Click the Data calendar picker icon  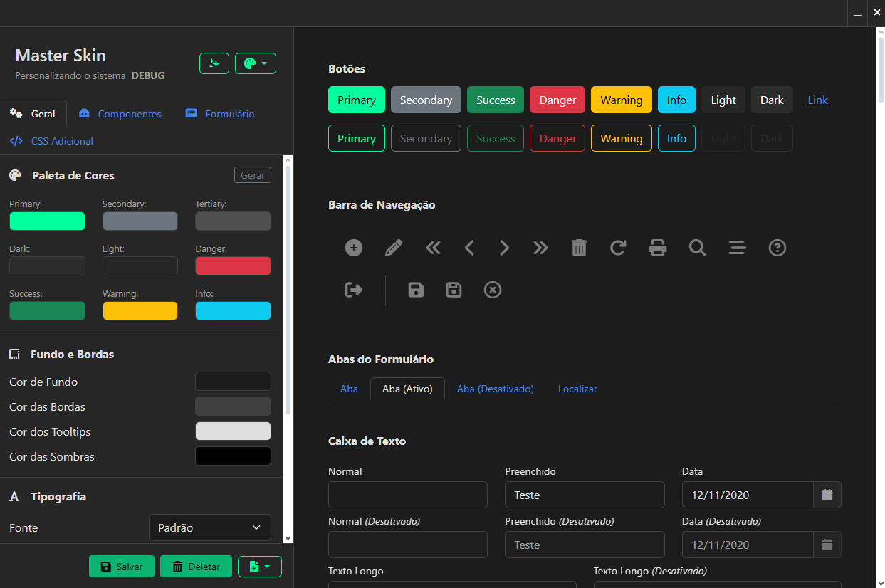coord(827,495)
